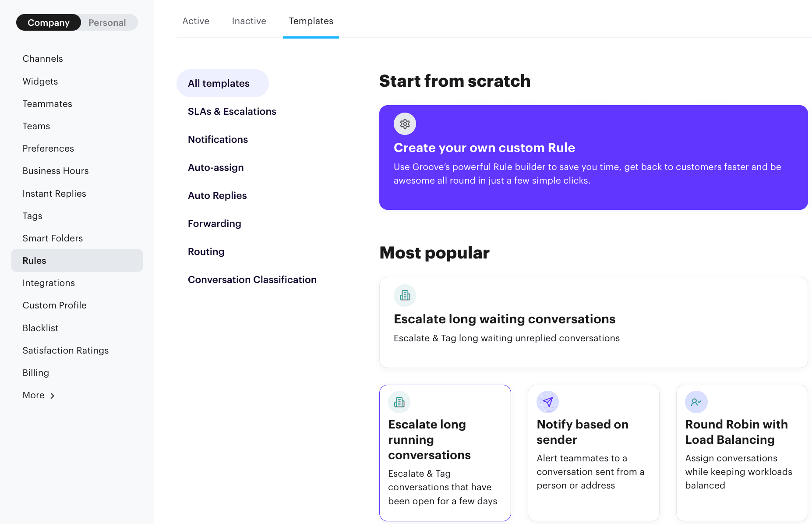The height and width of the screenshot is (524, 812).
Task: Click the gear icon on custom Rule card
Action: tap(405, 124)
